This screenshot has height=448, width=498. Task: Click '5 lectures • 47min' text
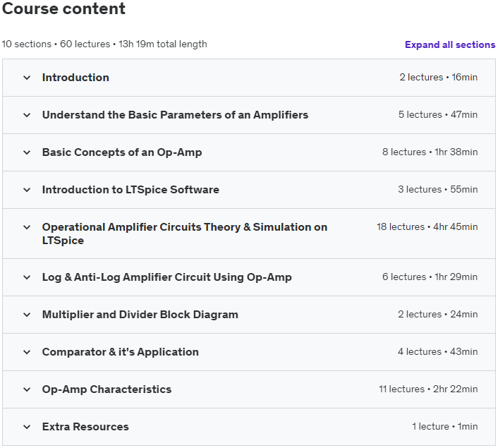click(438, 114)
